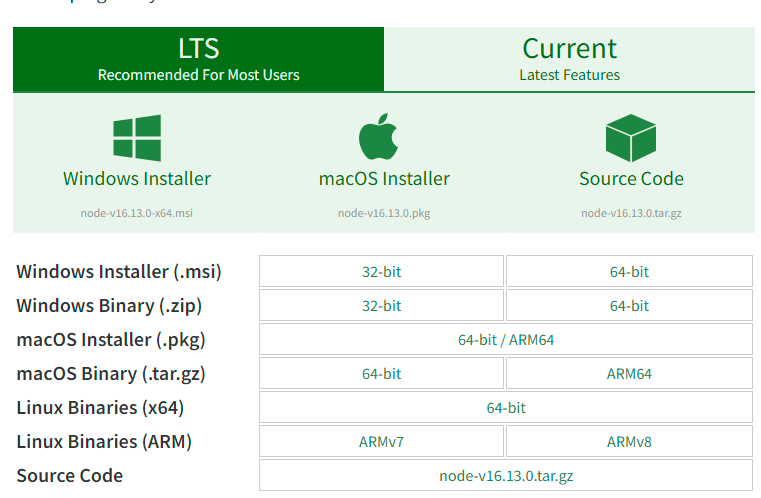This screenshot has width=761, height=498.
Task: Download Windows Binary (.zip) 64-bit
Action: (x=629, y=305)
